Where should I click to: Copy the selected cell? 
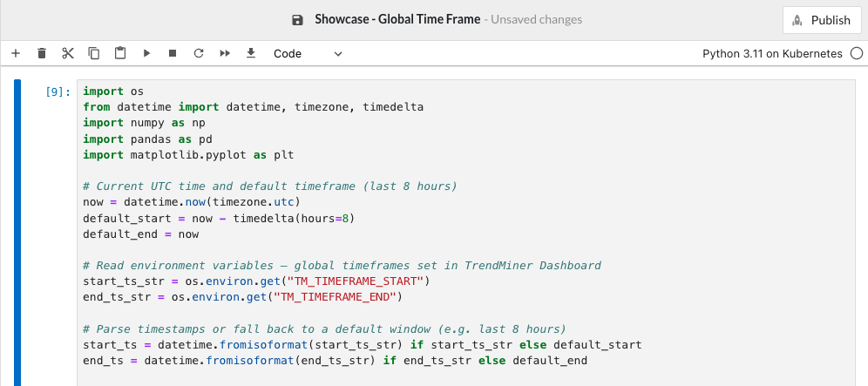pyautogui.click(x=94, y=54)
